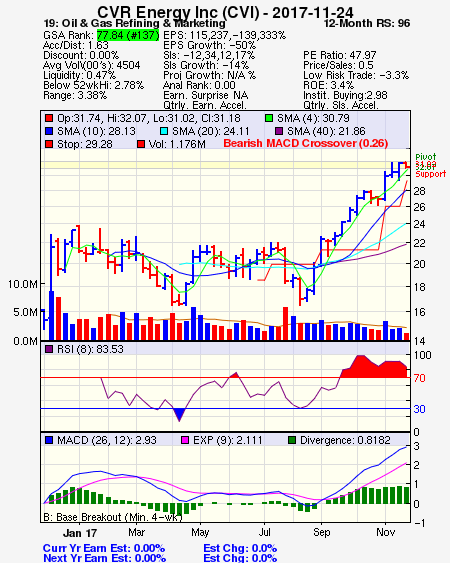Click the blue MACD legend swatch
Viewport: 450px width, 563px height.
(49, 440)
